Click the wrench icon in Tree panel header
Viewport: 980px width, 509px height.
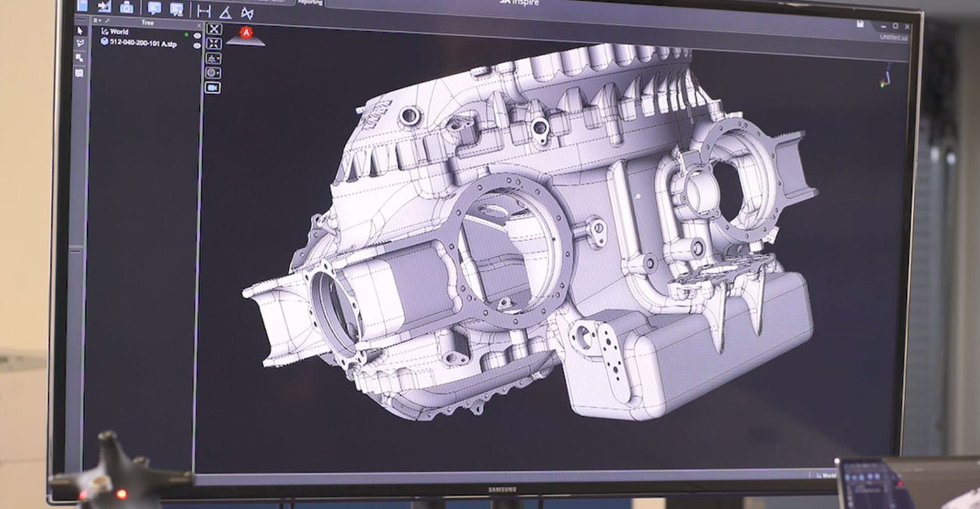107,21
